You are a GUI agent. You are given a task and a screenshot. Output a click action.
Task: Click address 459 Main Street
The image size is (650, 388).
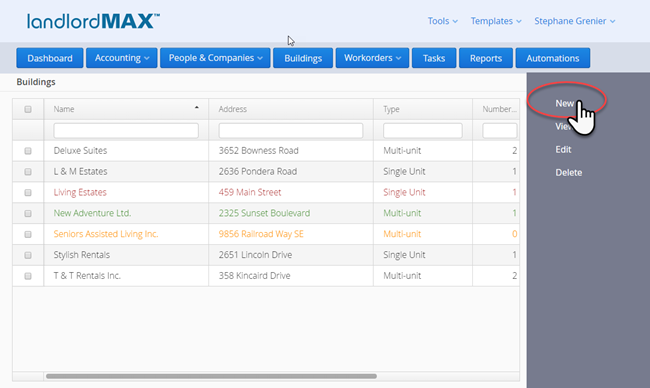250,192
